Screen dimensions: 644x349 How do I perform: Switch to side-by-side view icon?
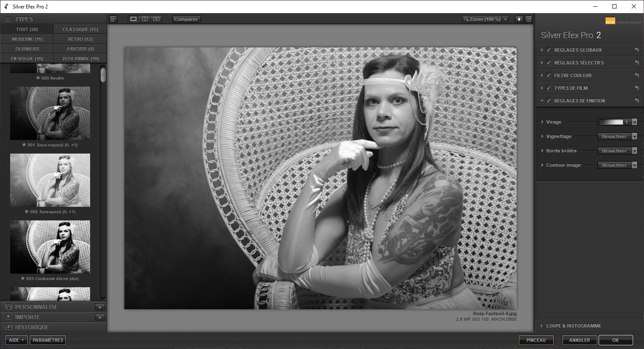(x=156, y=19)
